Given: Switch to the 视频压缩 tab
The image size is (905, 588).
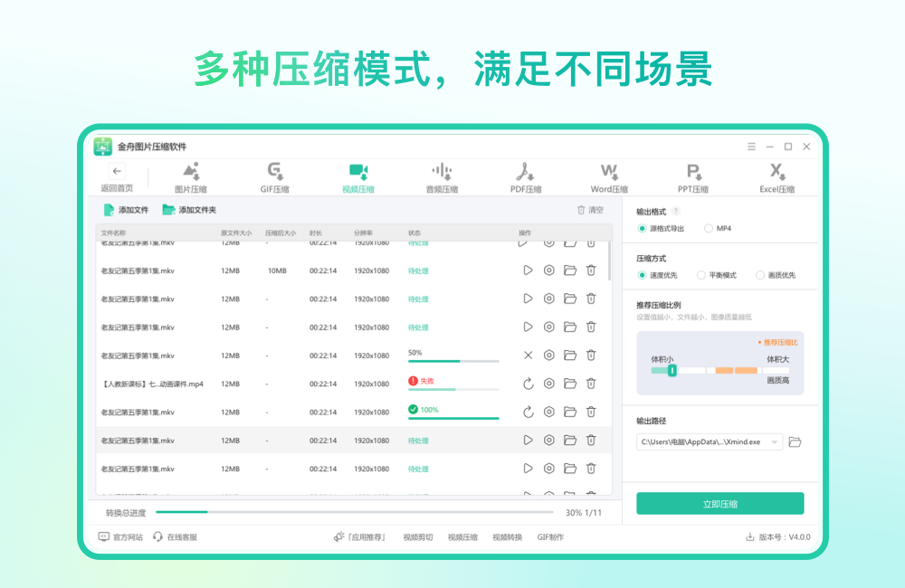Looking at the screenshot, I should 357,176.
